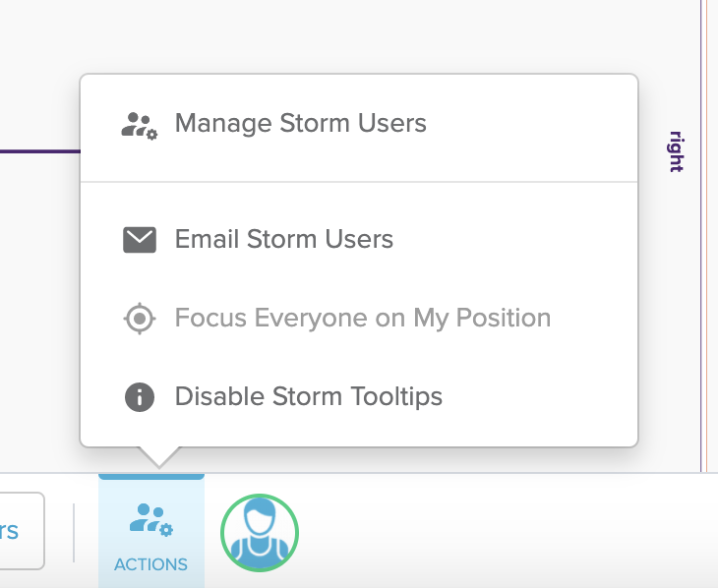Click the info circle tooltips icon
This screenshot has width=718, height=588.
140,397
